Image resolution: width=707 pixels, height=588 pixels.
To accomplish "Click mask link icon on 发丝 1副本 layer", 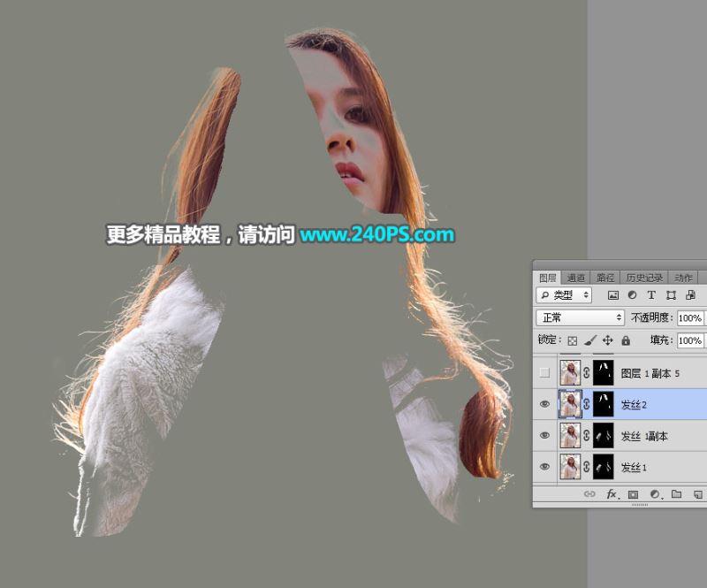I will (586, 435).
